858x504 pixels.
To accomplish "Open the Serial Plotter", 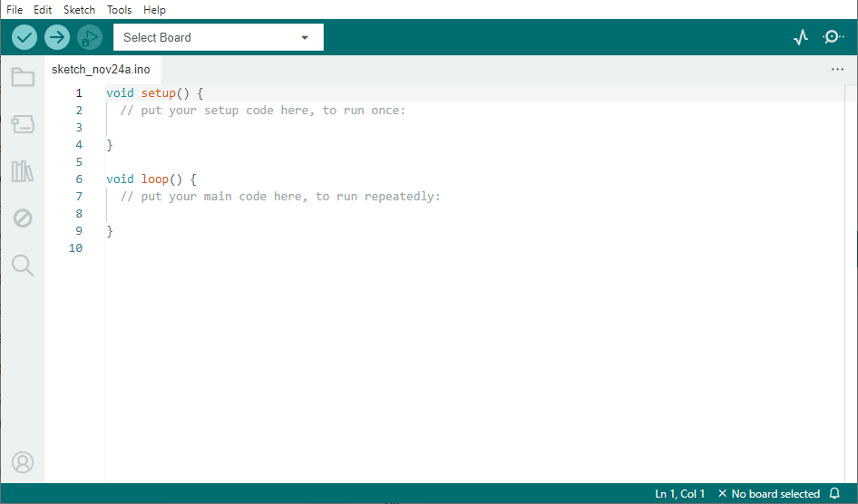I will tap(801, 37).
